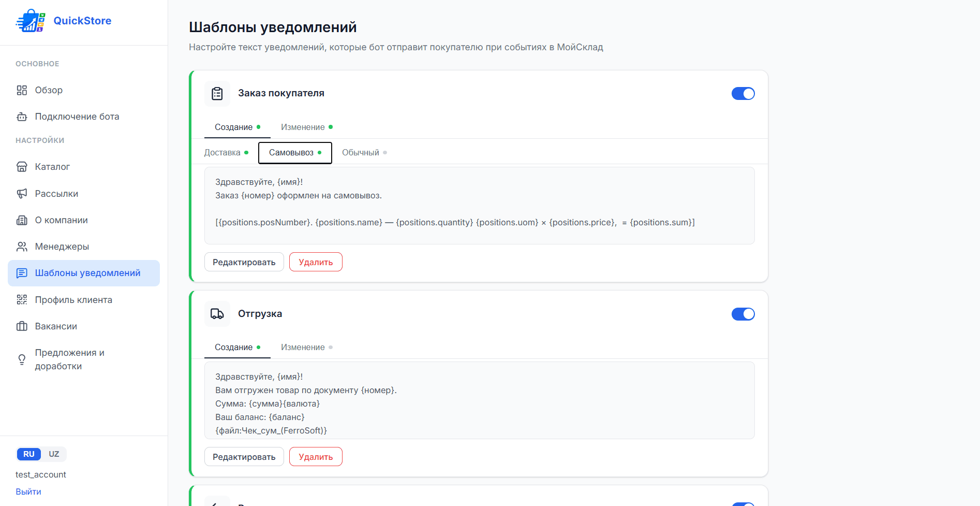Select the Самовывоз sub-tab
Screen dimensions: 980x506
pyautogui.click(x=295, y=153)
